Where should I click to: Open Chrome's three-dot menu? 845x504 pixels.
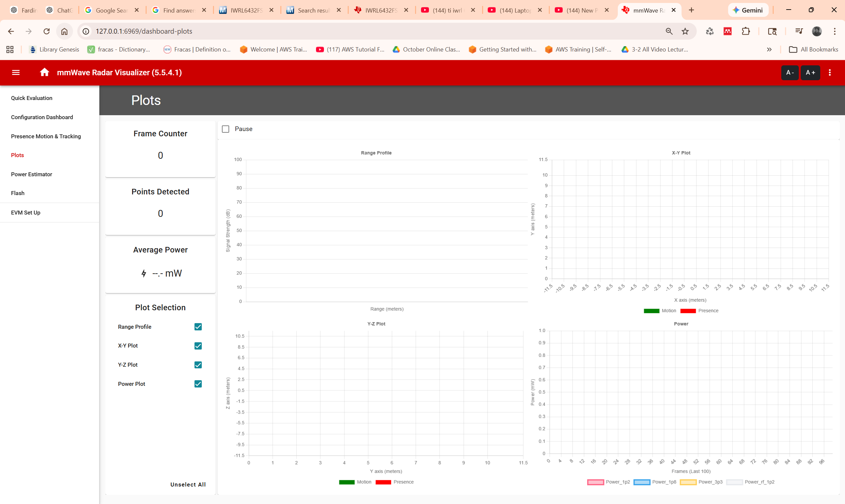[834, 31]
